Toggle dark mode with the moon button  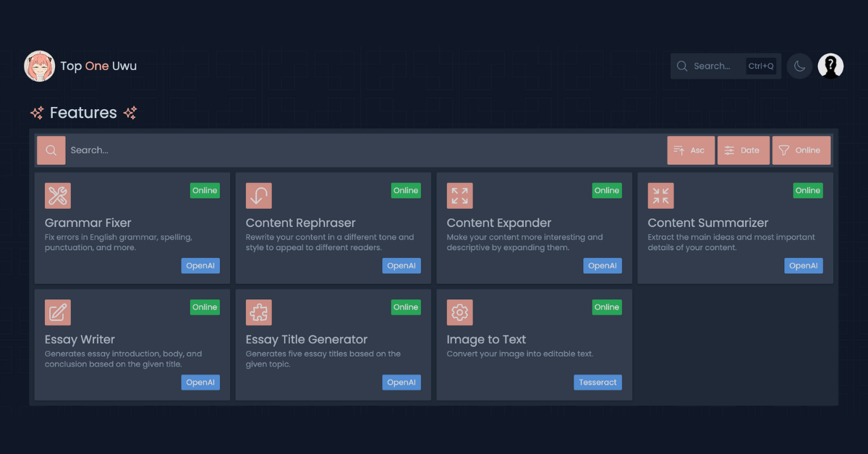[799, 66]
